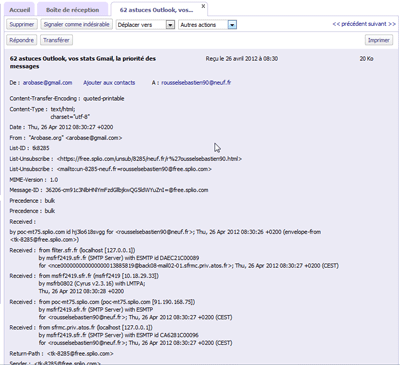Open recipient rousselsebastien90@neuf.fr link
Screen dimensions: 400x365
[x=196, y=83]
